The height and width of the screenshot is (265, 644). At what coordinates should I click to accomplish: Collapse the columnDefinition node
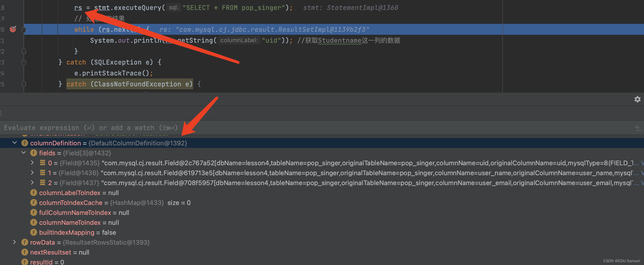(15, 143)
